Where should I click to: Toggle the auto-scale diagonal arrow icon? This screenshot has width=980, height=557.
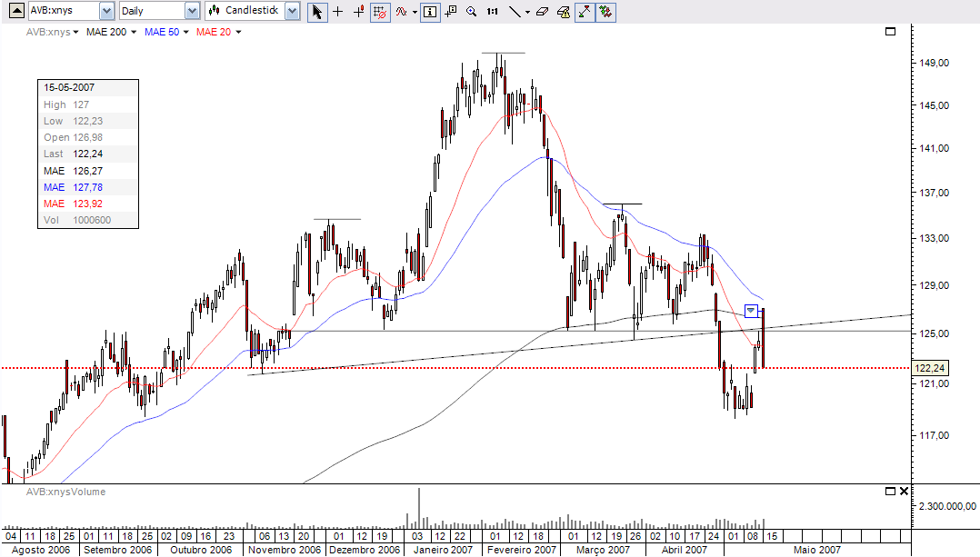tap(585, 11)
